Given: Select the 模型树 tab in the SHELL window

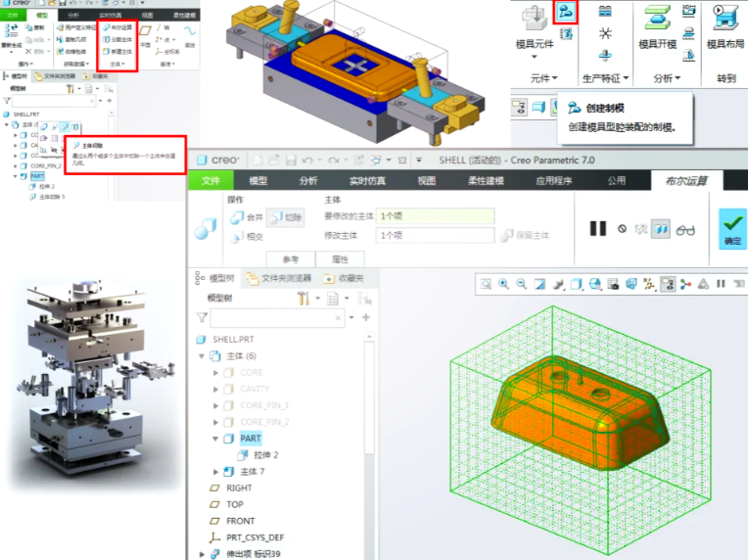Looking at the screenshot, I should tap(214, 278).
